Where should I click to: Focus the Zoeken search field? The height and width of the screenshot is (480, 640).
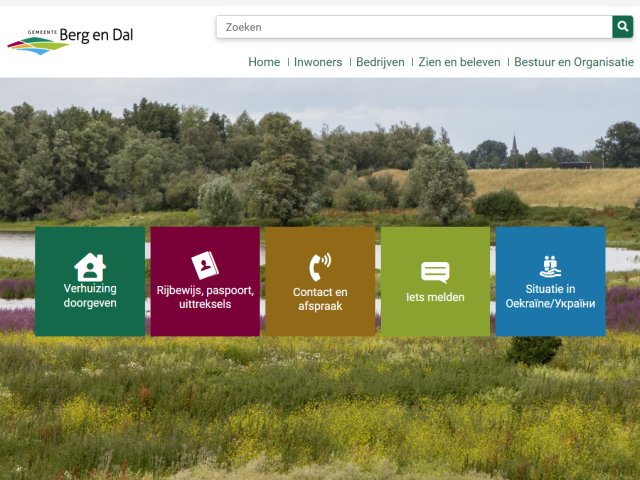414,27
